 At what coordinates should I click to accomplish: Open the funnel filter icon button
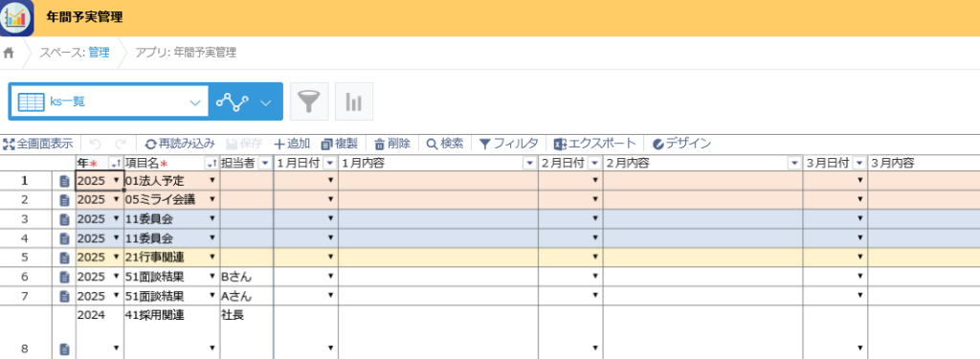[x=309, y=101]
